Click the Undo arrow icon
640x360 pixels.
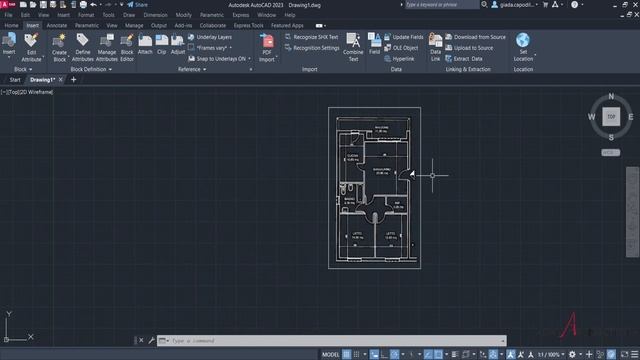[x=93, y=5]
